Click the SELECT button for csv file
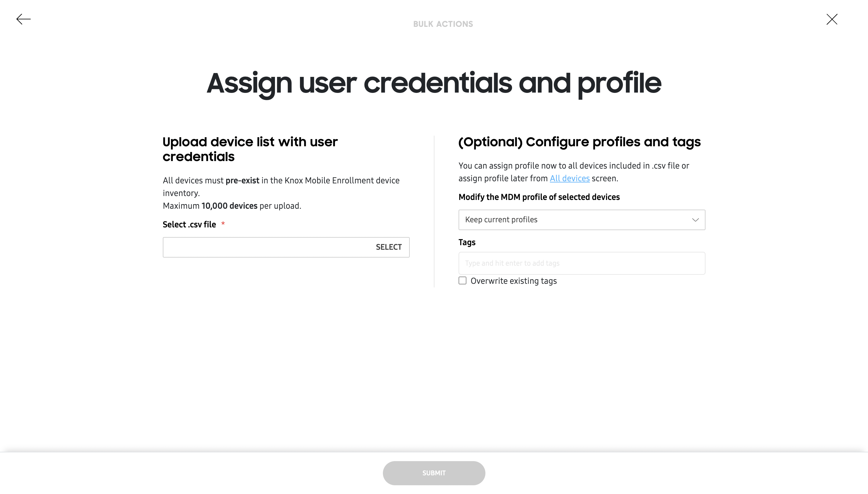Viewport: 868px width, 494px height. pyautogui.click(x=389, y=247)
